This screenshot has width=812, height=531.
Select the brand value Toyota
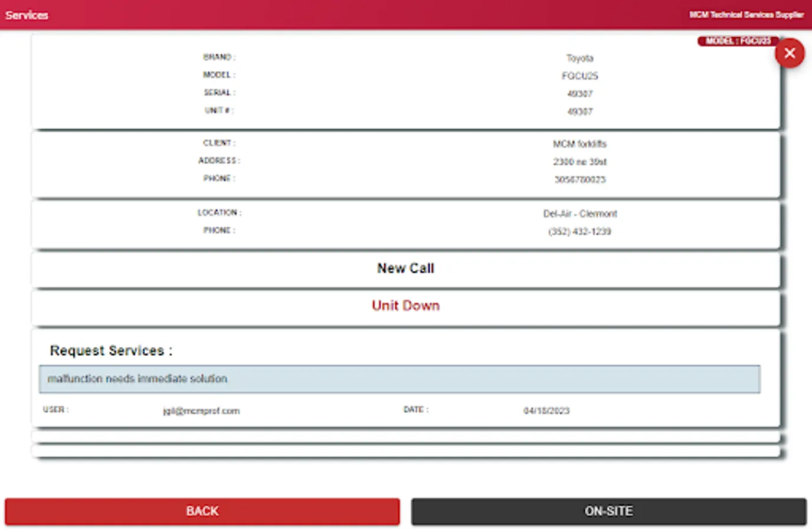(579, 58)
